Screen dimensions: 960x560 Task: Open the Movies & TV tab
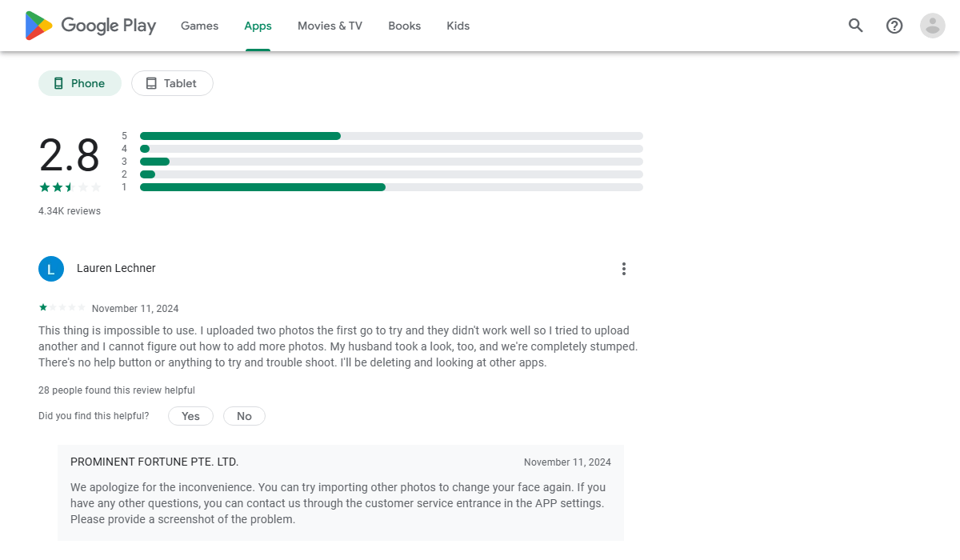click(x=330, y=26)
